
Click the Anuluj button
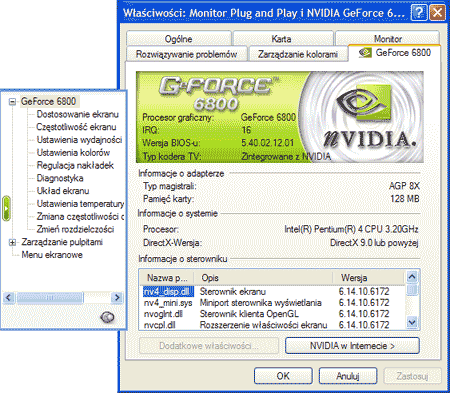coord(348,376)
